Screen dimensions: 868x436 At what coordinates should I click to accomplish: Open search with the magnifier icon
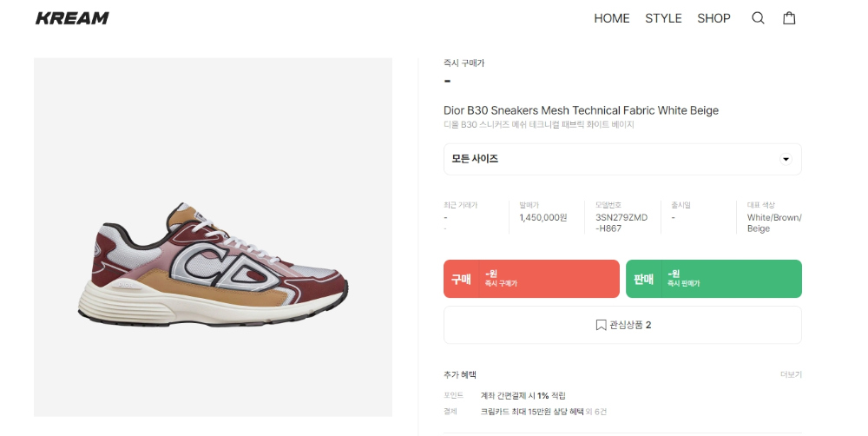758,18
